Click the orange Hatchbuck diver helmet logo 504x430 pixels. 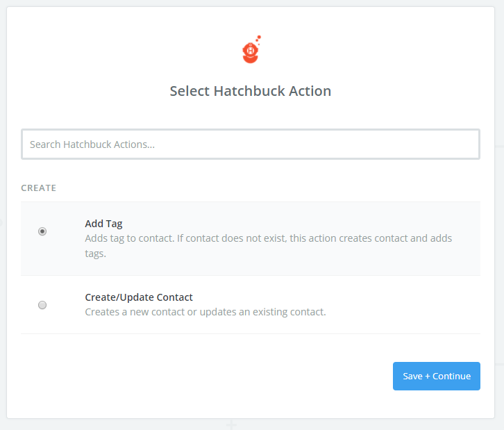[x=251, y=53]
